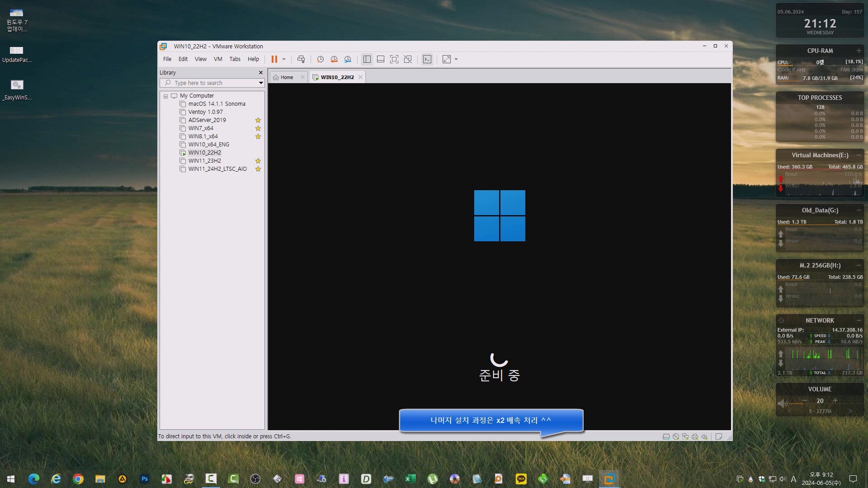Click the printer device status icon
The image size is (868, 488).
click(x=695, y=436)
